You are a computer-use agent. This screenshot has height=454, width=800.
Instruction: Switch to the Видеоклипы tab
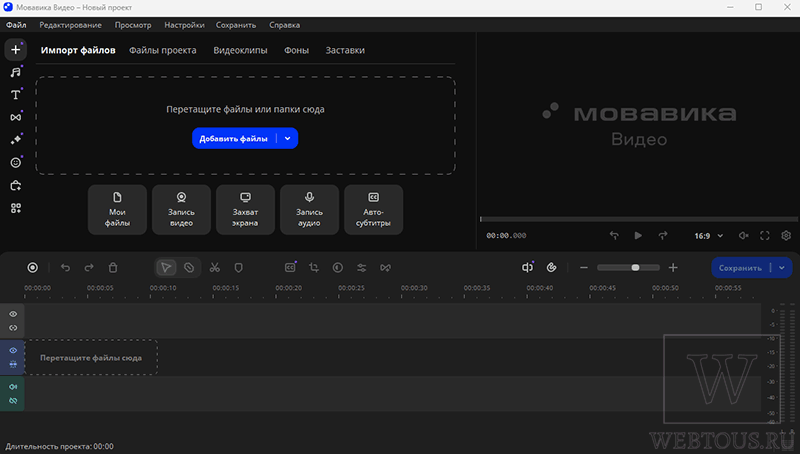click(x=240, y=50)
